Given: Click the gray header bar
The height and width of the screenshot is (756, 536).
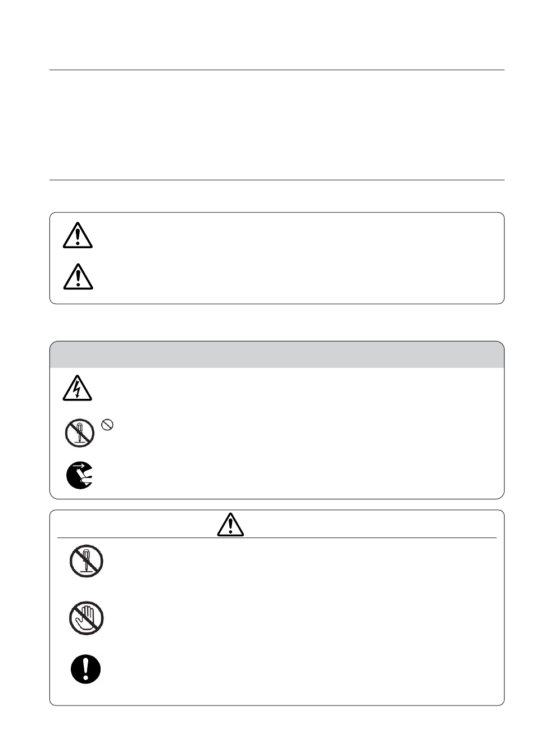Looking at the screenshot, I should 277,354.
